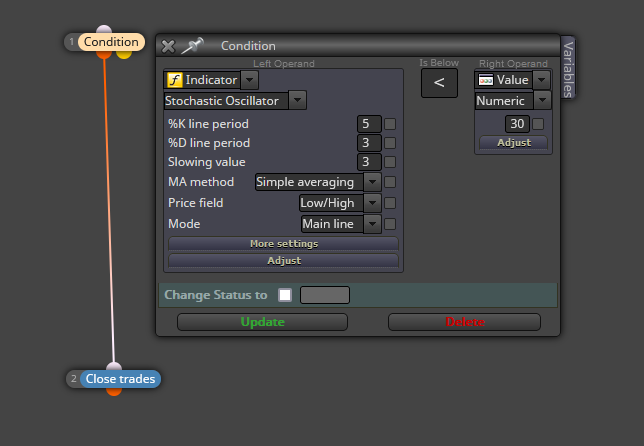Pin the Condition panel with pushpin icon
The image size is (644, 446).
click(x=192, y=46)
